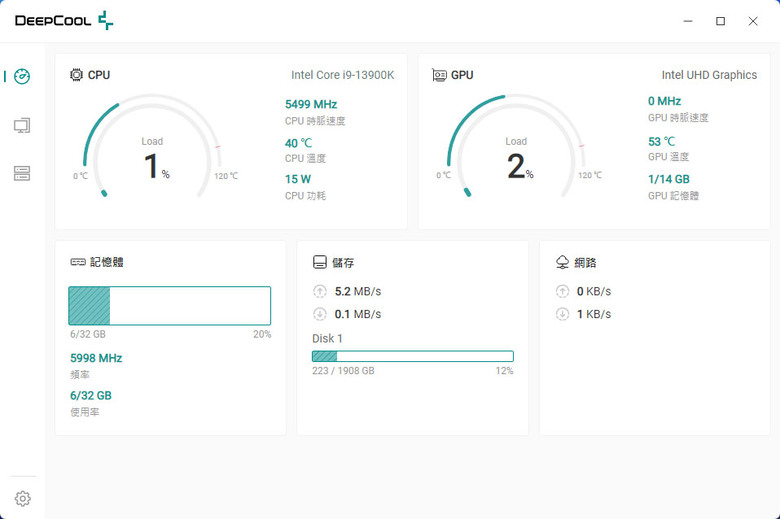
Task: Click the 儲存 panel heading
Action: coord(343,263)
